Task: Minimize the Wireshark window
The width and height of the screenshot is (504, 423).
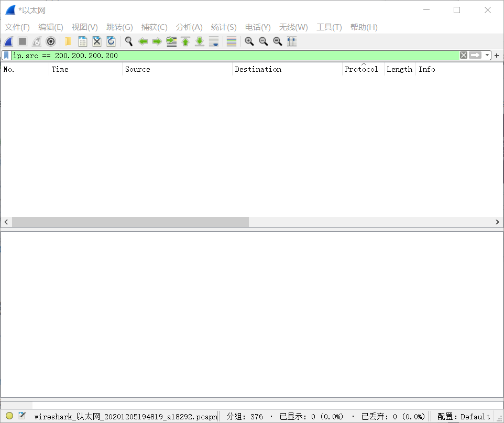Action: click(426, 10)
